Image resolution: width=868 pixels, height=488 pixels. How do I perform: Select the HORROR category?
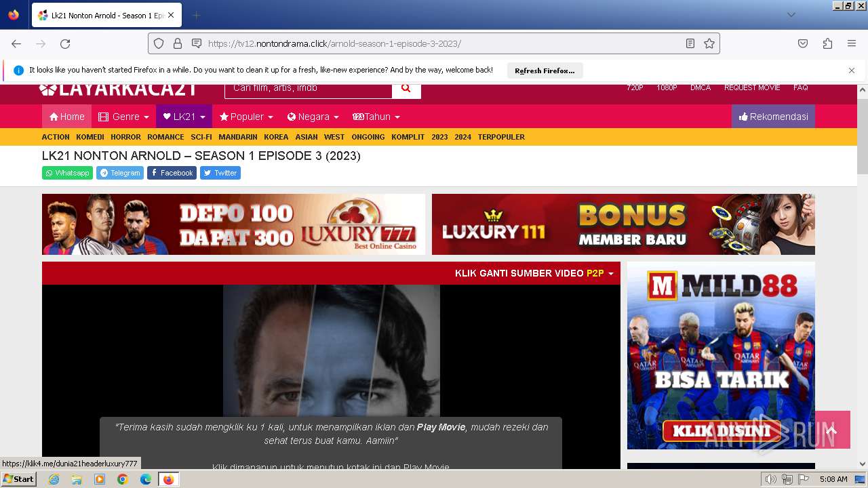[126, 137]
